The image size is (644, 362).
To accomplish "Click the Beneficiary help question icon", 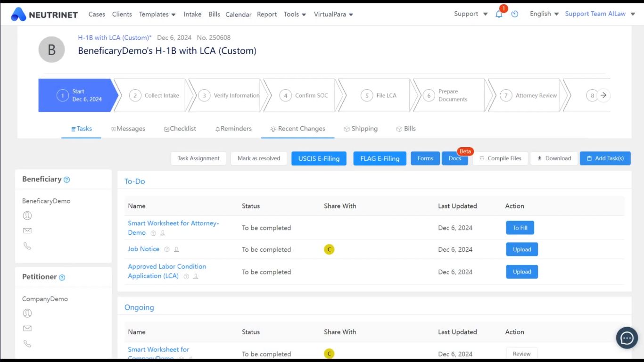I will pyautogui.click(x=66, y=180).
